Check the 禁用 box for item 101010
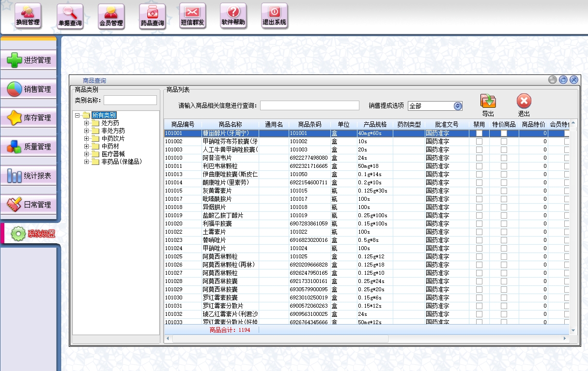Viewport: 588px width, 371px height. click(x=479, y=158)
